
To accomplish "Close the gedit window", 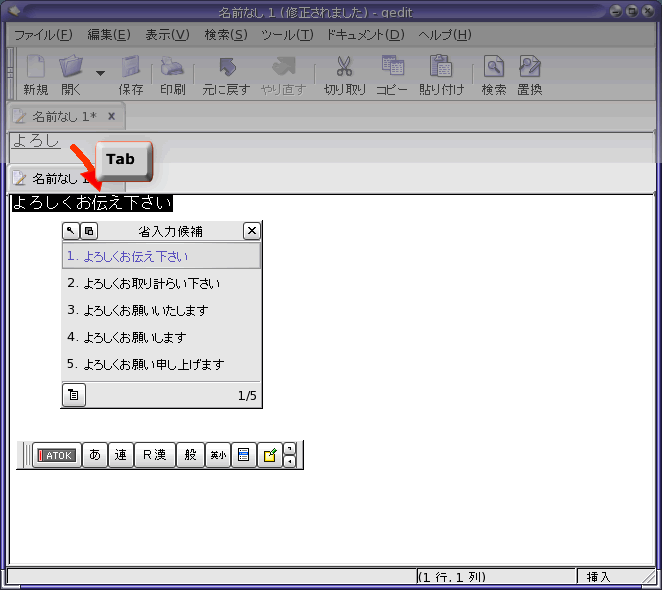I will [x=648, y=11].
